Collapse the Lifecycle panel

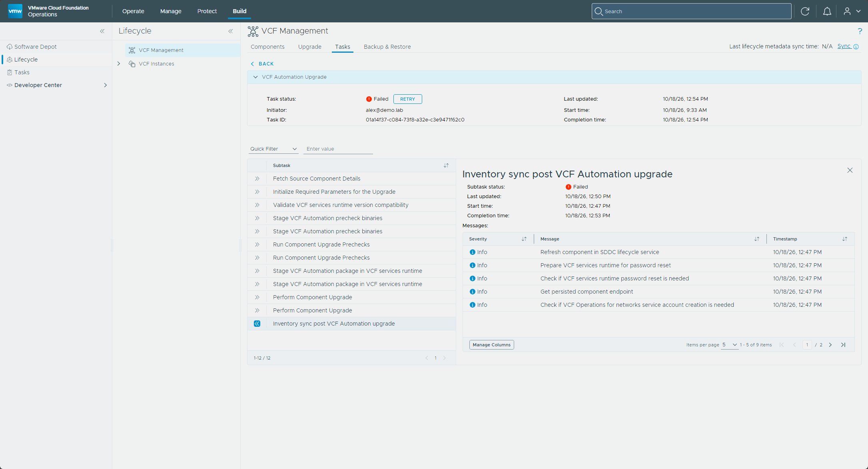click(231, 31)
